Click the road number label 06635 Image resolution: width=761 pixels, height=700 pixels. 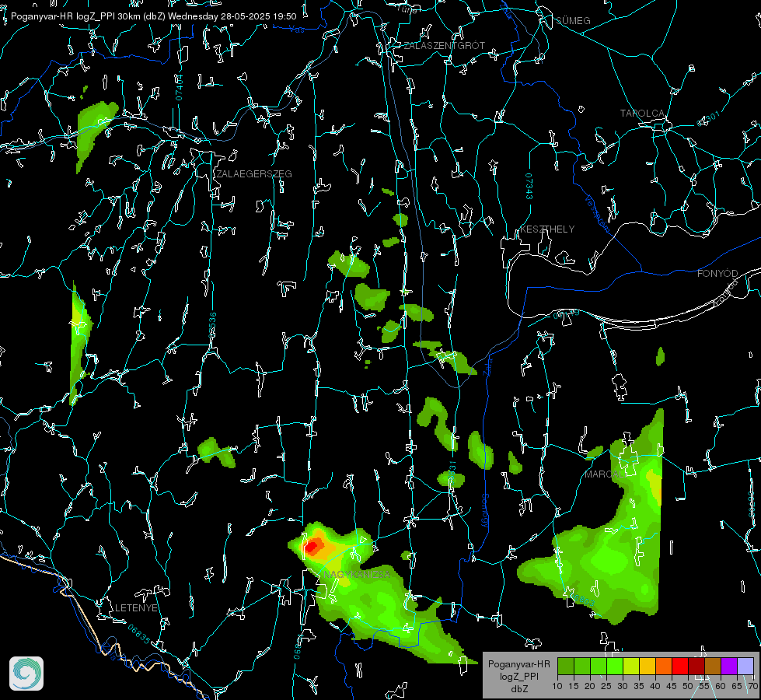coord(139,634)
